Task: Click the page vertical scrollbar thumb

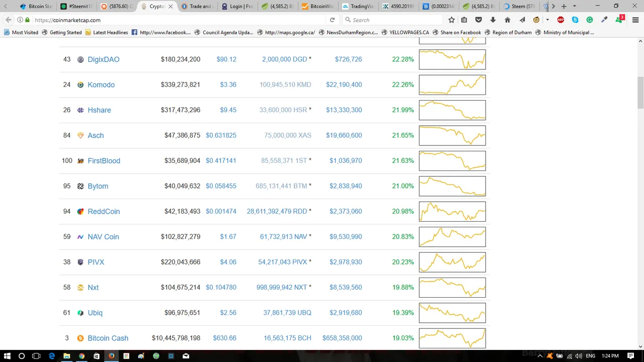Action: point(640,93)
